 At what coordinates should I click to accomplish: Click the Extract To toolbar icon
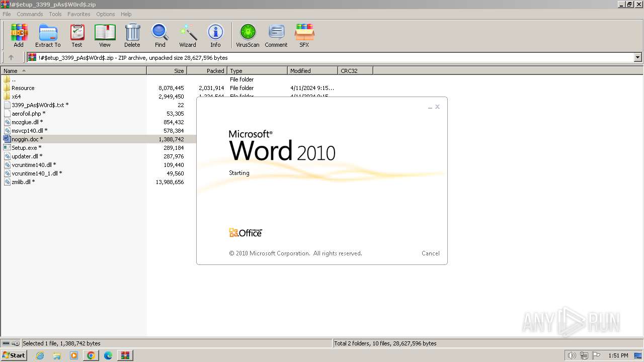(x=48, y=35)
